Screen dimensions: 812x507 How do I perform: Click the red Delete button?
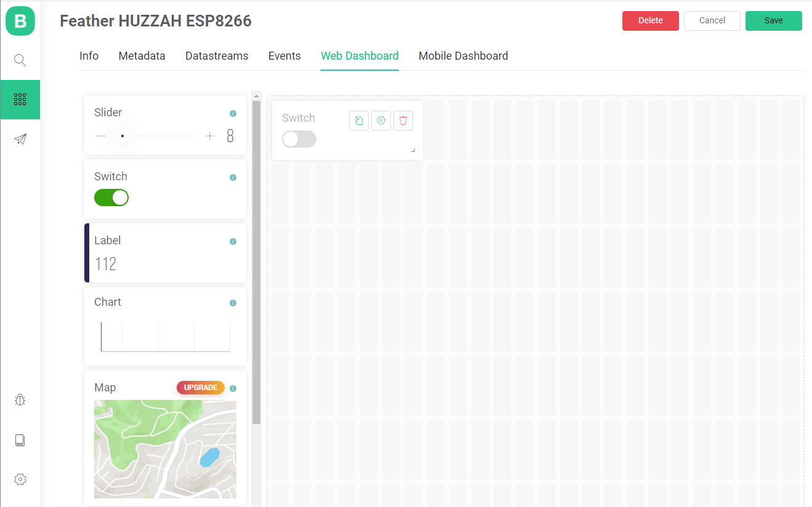pyautogui.click(x=651, y=21)
